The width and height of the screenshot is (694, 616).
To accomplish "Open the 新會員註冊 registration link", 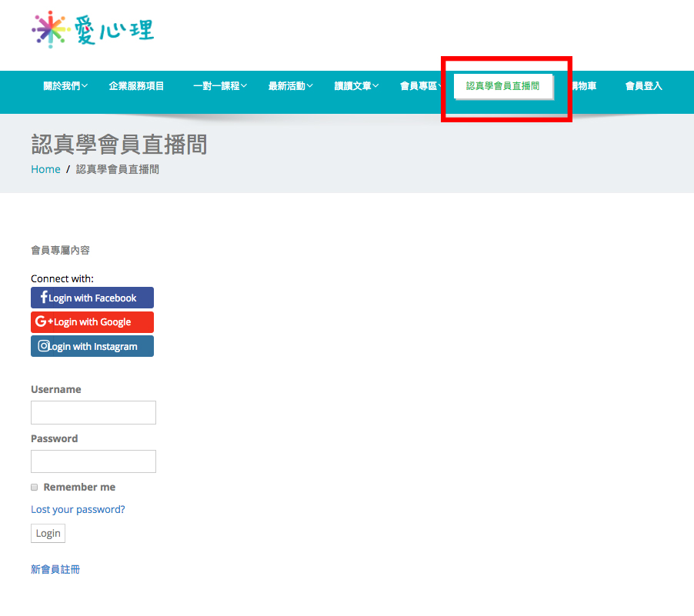I will point(55,569).
